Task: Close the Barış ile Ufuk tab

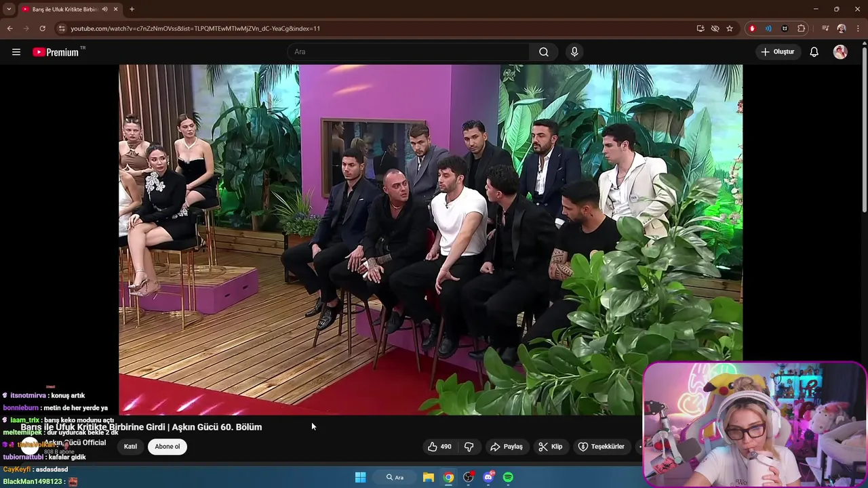Action: coord(116,9)
